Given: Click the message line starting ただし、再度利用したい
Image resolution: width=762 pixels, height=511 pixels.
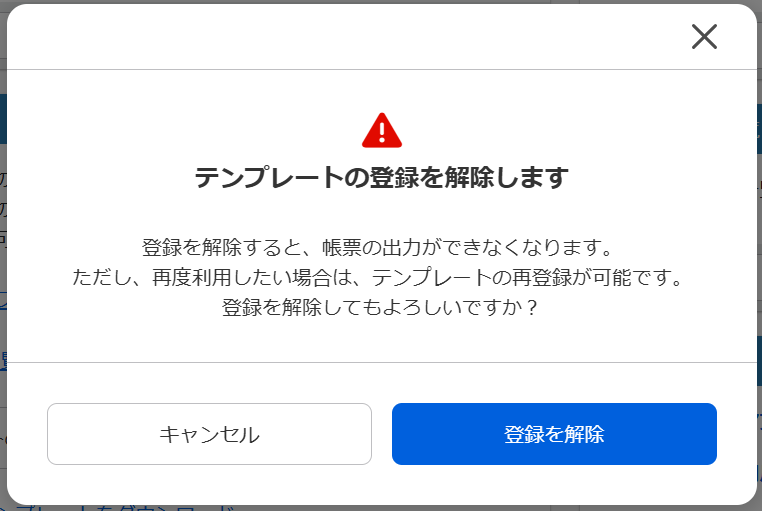Looking at the screenshot, I should click(x=378, y=277).
